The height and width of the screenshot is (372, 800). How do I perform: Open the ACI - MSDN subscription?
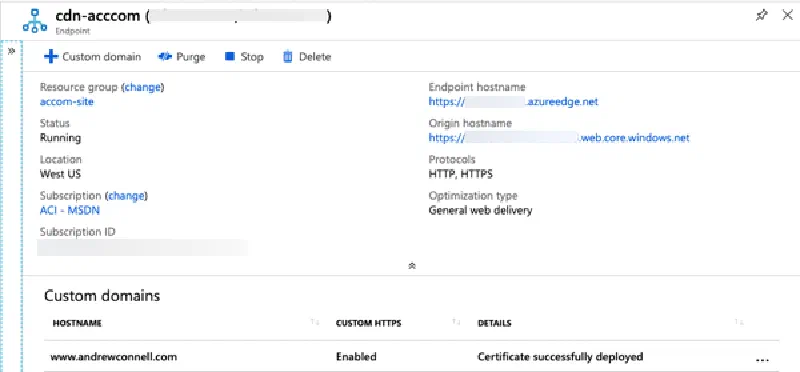[x=69, y=210]
